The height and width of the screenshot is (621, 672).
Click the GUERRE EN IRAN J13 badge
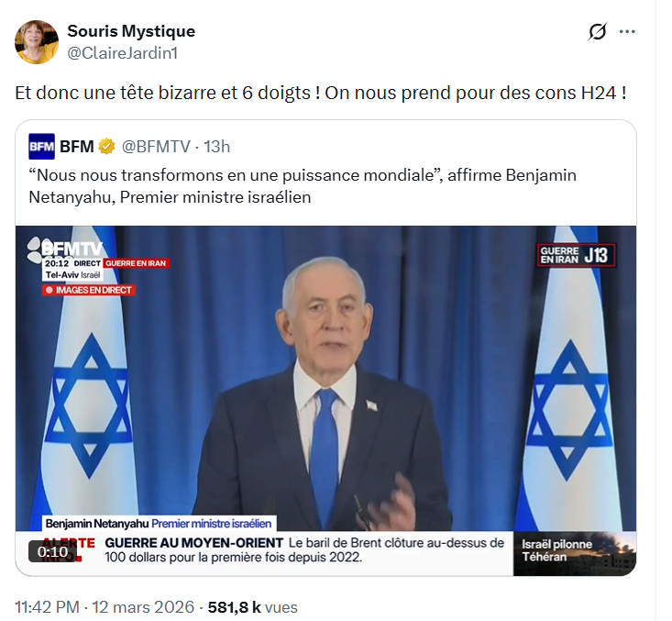[x=576, y=255]
